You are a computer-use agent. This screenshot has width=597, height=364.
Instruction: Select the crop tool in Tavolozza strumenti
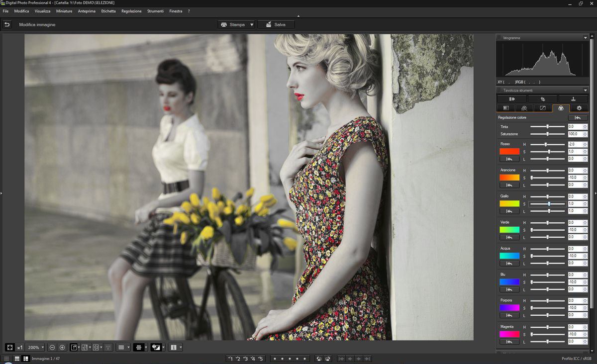[x=542, y=99]
